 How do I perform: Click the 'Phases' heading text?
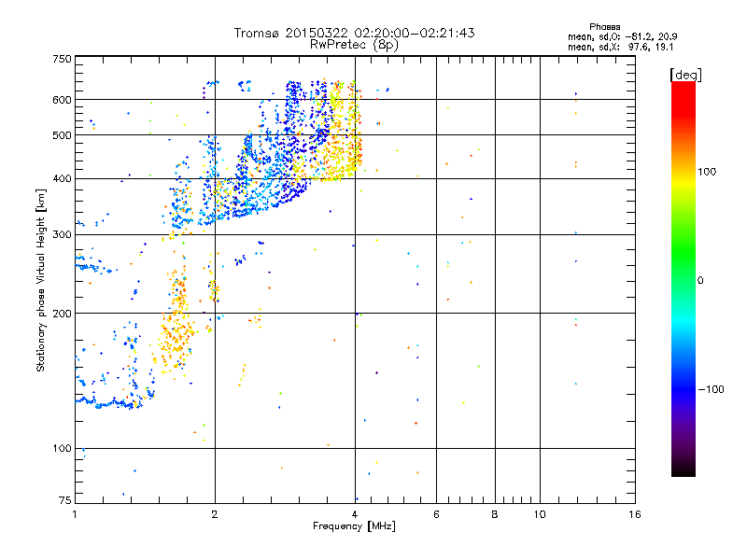[604, 27]
